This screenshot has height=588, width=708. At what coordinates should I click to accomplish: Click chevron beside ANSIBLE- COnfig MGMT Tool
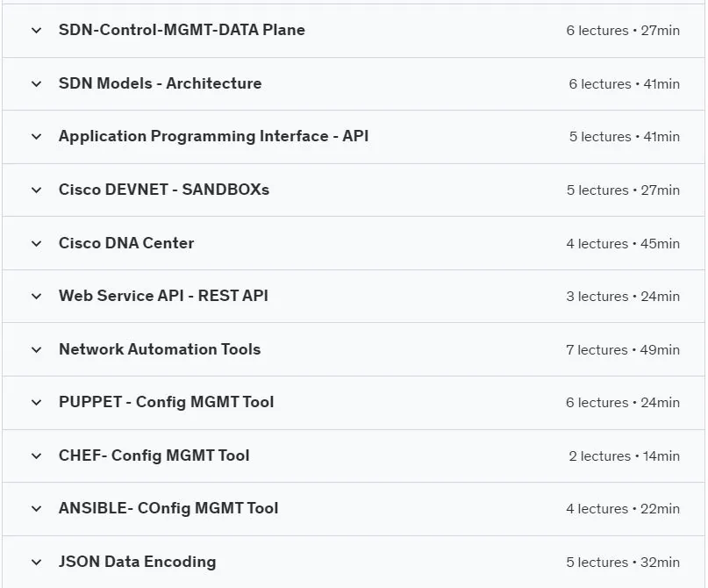37,508
